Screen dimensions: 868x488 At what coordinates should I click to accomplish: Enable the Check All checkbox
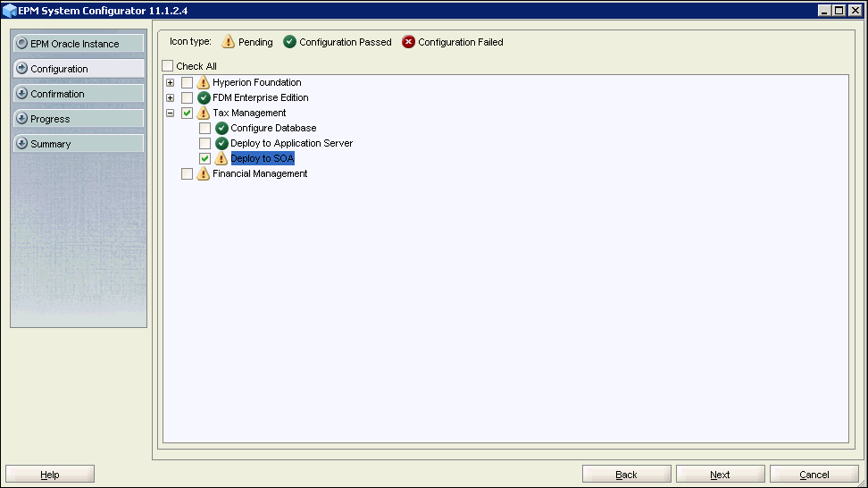[x=168, y=66]
